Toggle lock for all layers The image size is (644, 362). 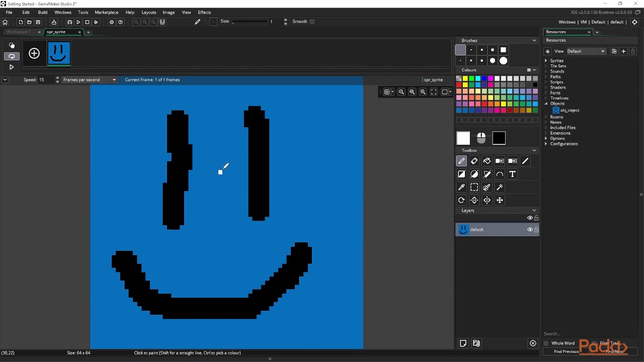click(x=536, y=218)
